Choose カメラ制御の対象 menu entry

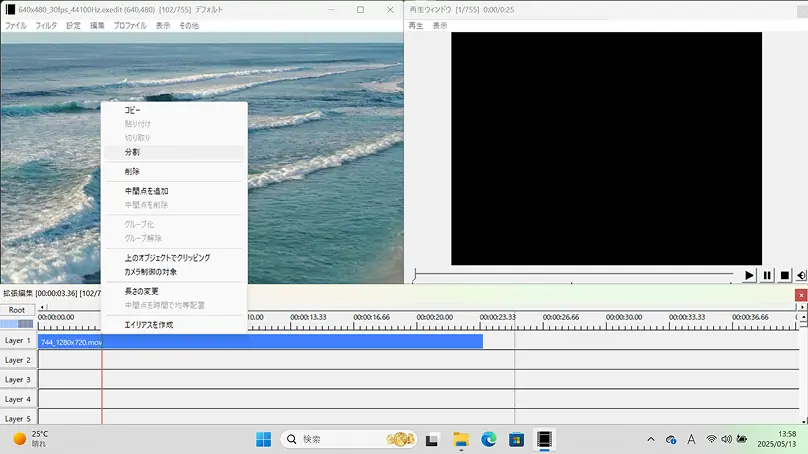(x=174, y=272)
